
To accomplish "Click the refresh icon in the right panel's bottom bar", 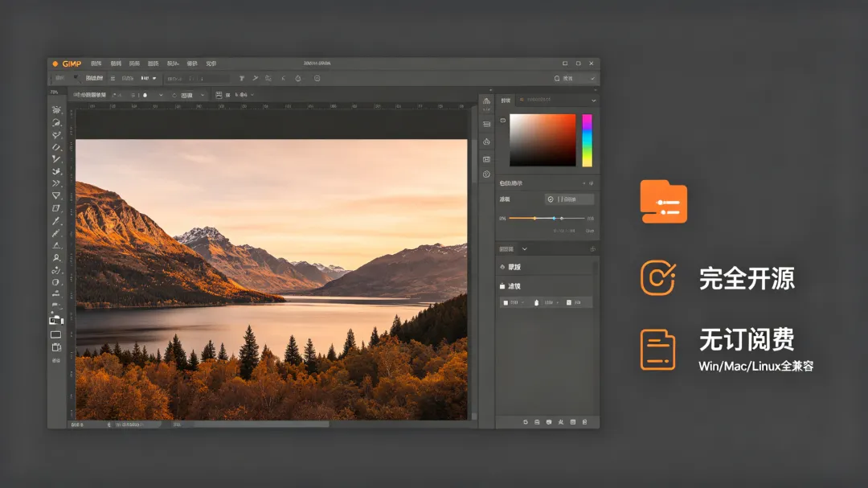I will point(526,422).
